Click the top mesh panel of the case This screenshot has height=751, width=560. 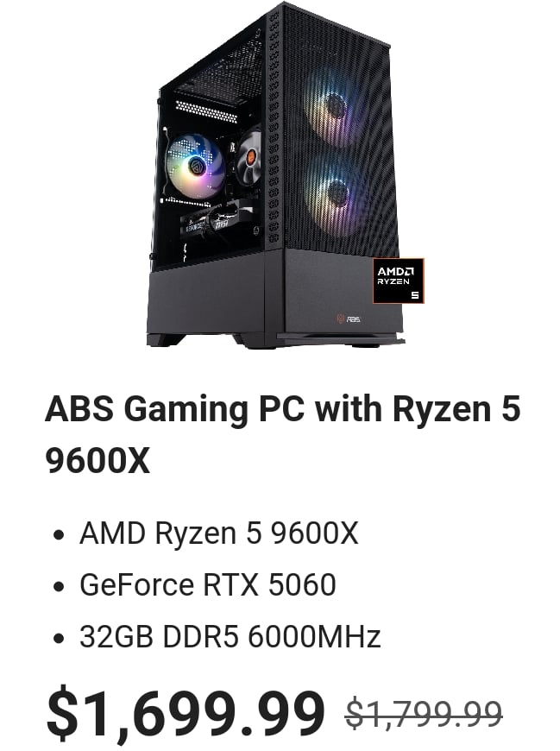[217, 60]
